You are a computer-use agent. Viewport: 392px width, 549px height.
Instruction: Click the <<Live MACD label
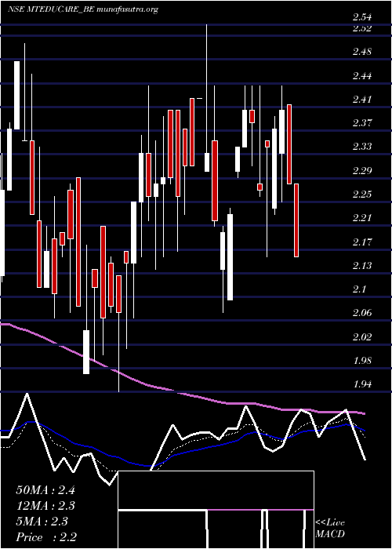(x=330, y=528)
